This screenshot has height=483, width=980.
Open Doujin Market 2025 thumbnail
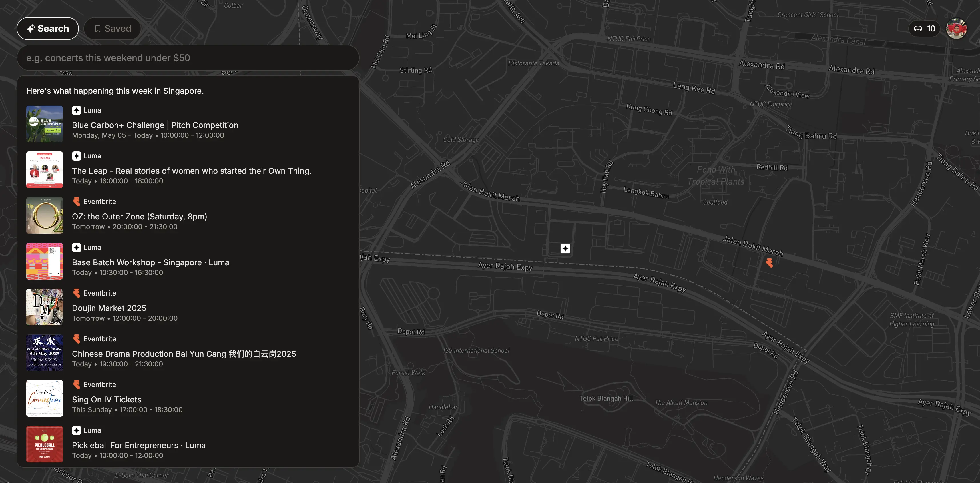(x=45, y=307)
